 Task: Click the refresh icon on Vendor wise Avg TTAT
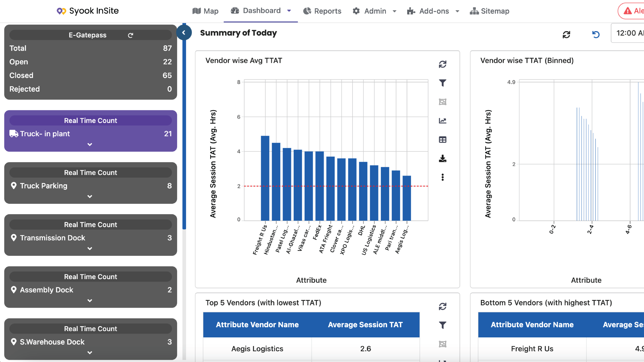point(442,65)
